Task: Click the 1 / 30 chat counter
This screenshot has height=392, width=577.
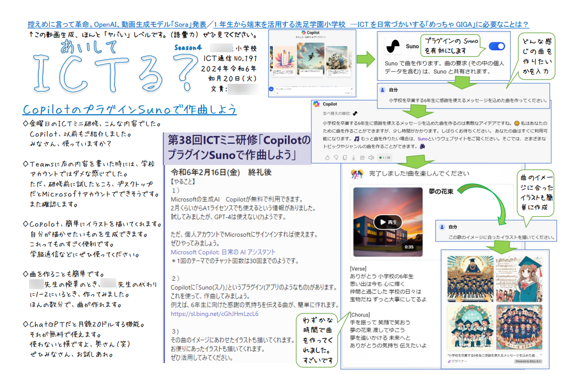Action: [x=385, y=158]
